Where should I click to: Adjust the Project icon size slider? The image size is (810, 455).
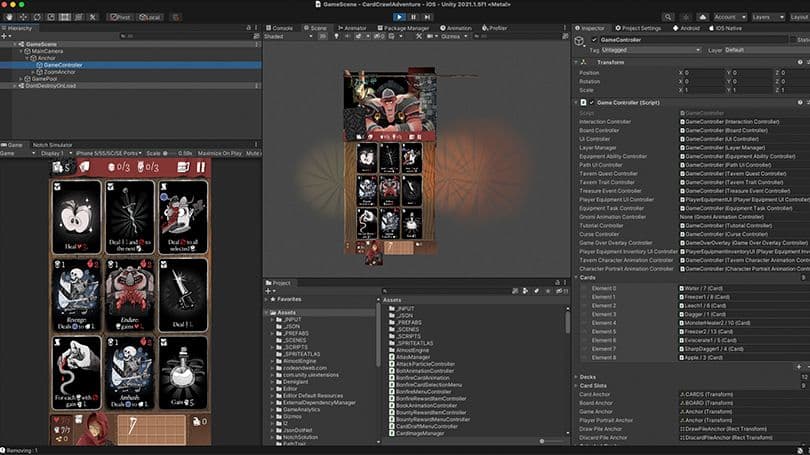550,441
